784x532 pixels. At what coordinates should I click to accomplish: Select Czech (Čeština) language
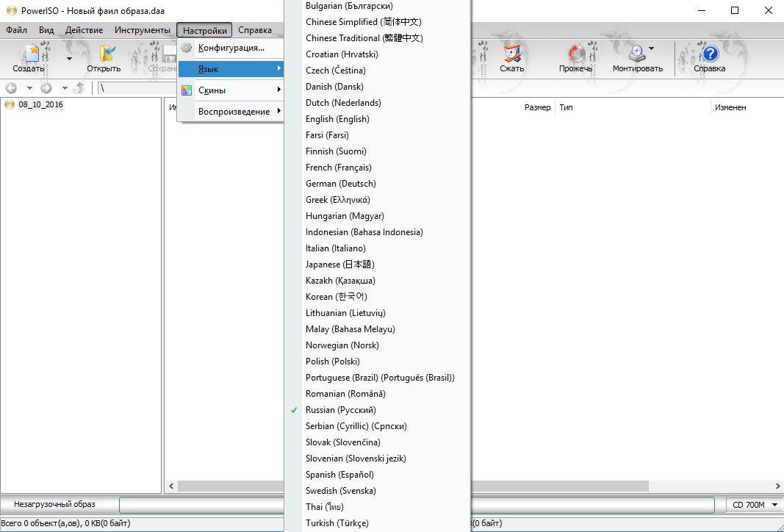click(378, 71)
